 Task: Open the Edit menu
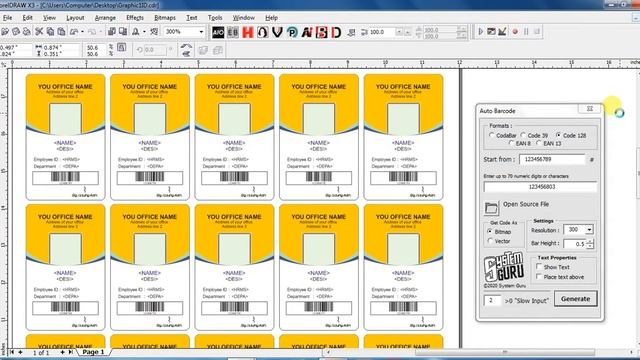pos(27,18)
